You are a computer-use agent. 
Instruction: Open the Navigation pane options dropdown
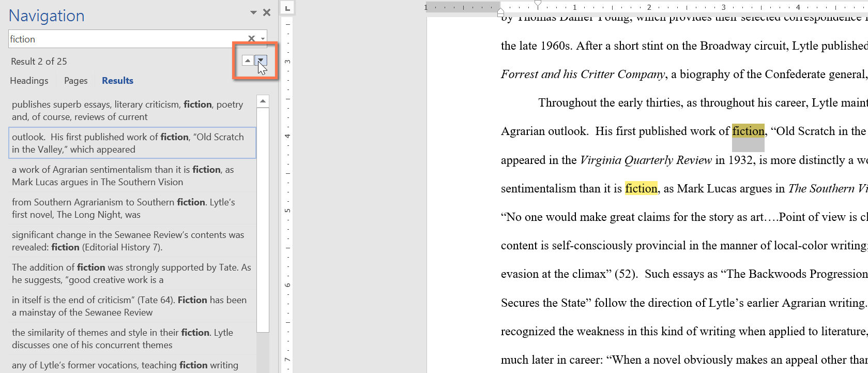[253, 13]
